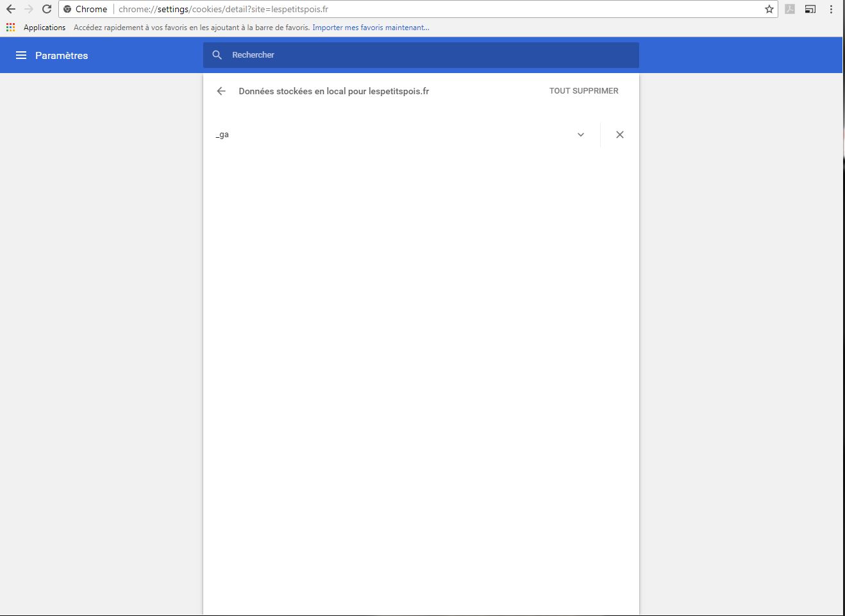The width and height of the screenshot is (845, 616).
Task: Click the Paramètres title text
Action: tap(62, 55)
